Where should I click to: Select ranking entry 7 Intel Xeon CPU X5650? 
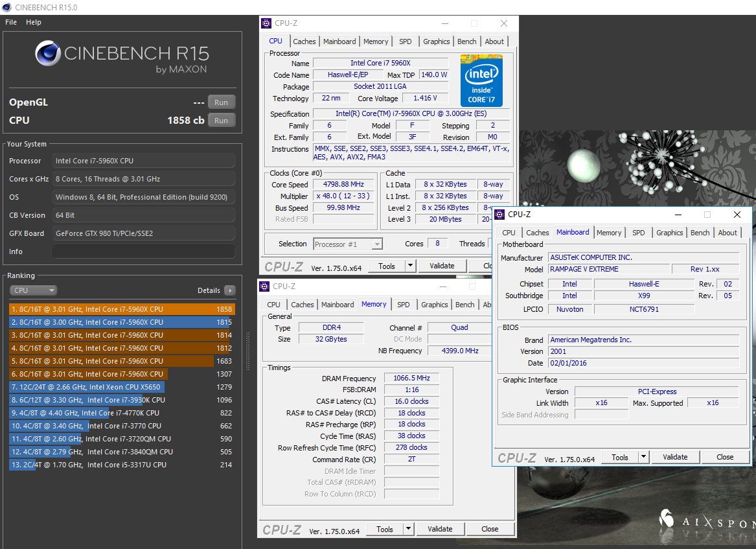(122, 387)
